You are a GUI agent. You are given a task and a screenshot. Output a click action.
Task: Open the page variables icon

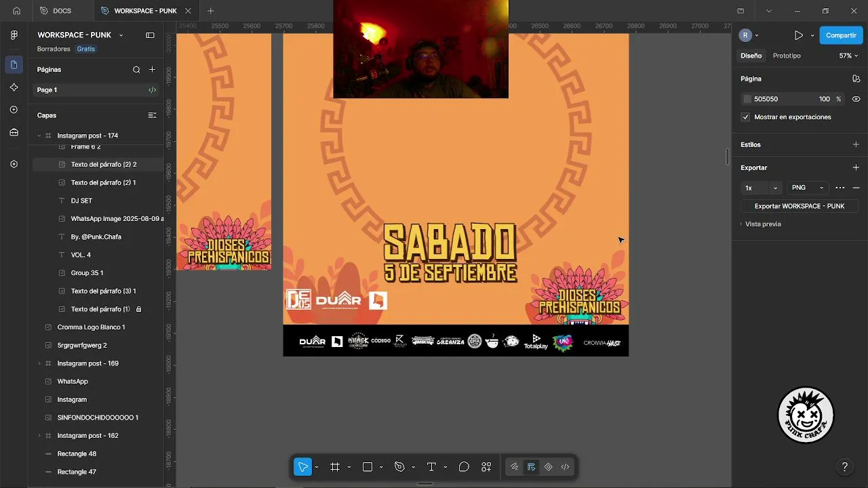(856, 79)
